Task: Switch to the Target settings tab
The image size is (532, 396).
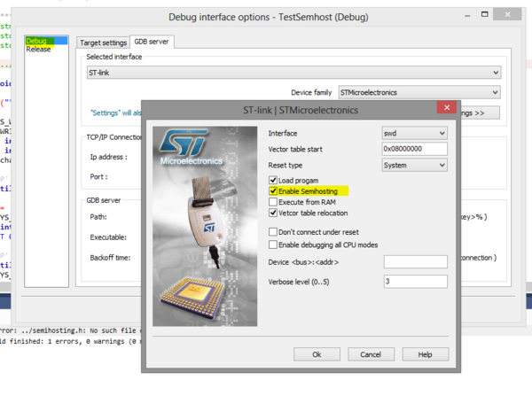Action: (x=102, y=42)
